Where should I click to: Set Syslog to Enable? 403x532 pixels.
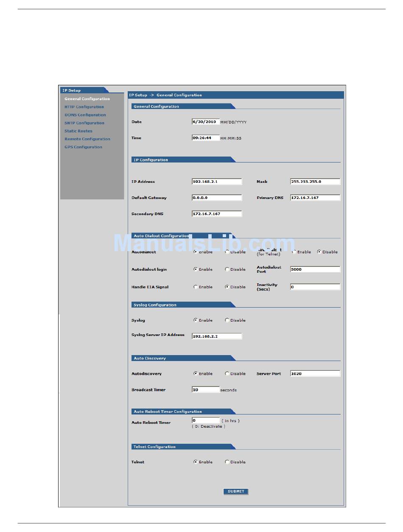tap(196, 320)
